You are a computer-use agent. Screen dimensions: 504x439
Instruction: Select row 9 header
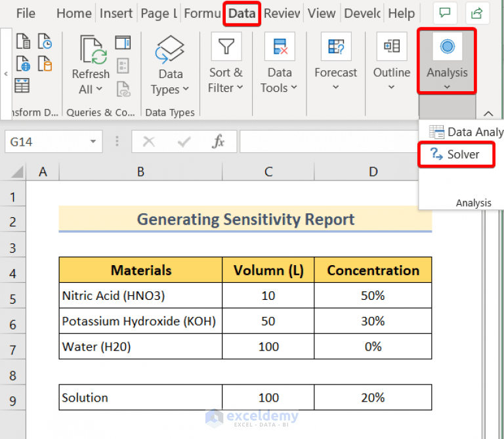click(13, 400)
